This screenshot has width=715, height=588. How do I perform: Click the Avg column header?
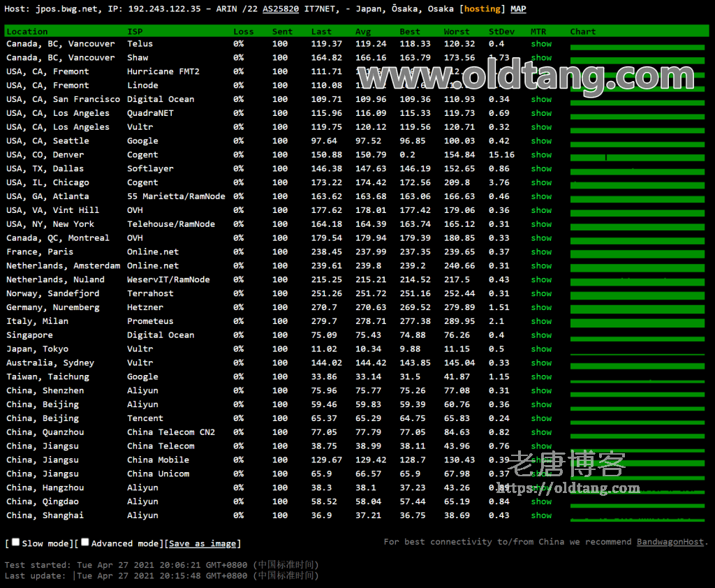coord(363,31)
